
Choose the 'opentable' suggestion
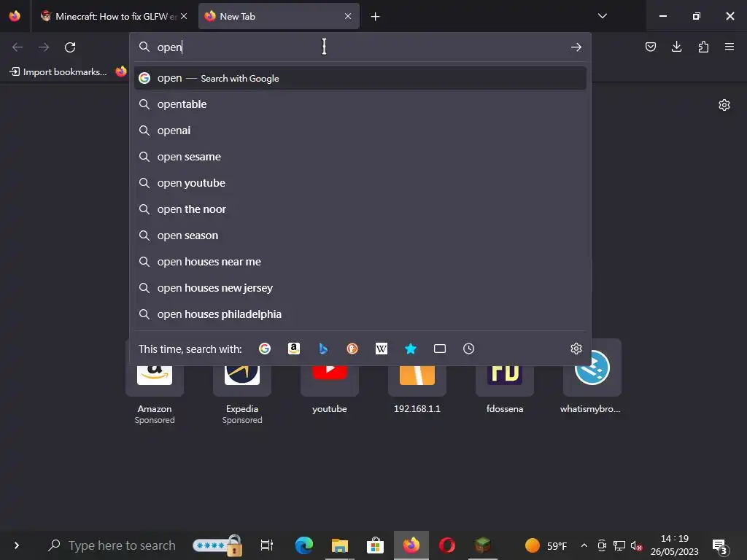[x=360, y=104]
